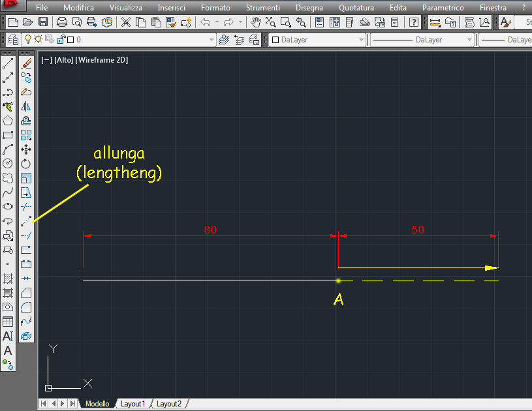Click the yellow endpoint marker above A
532x411 pixels.
pos(338,281)
